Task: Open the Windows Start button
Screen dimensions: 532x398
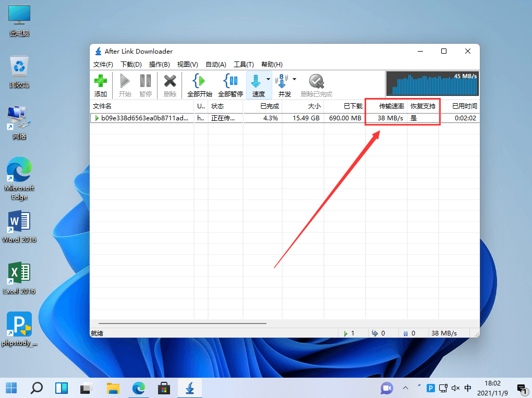Action: pyautogui.click(x=11, y=388)
